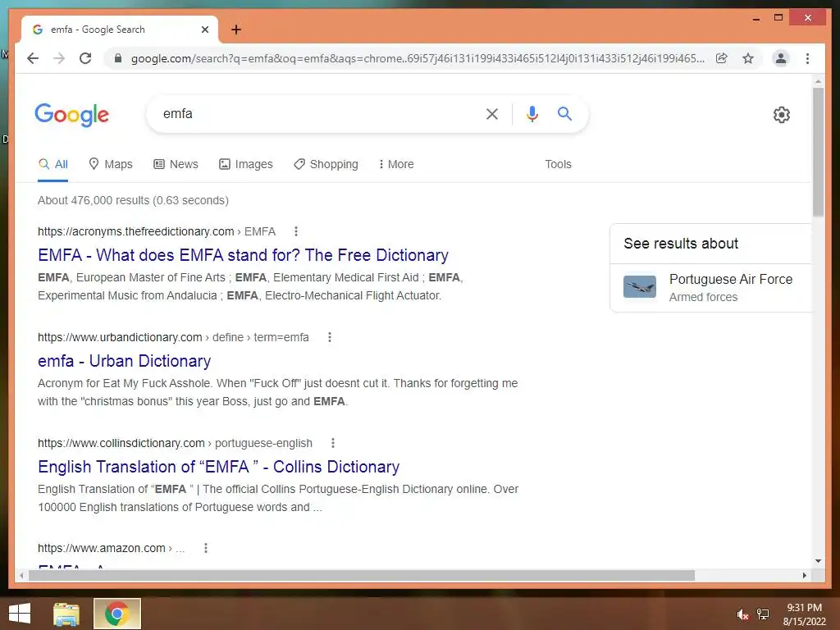Screen dimensions: 840x630
Task: Close the 'emfa - Google Search' tab
Action: tap(204, 30)
